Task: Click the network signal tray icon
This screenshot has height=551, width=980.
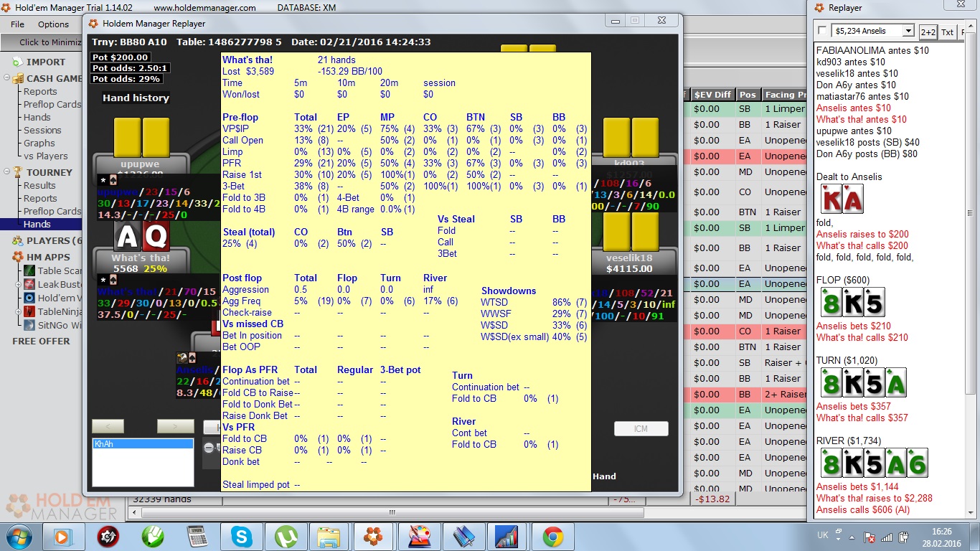Action: 887,537
